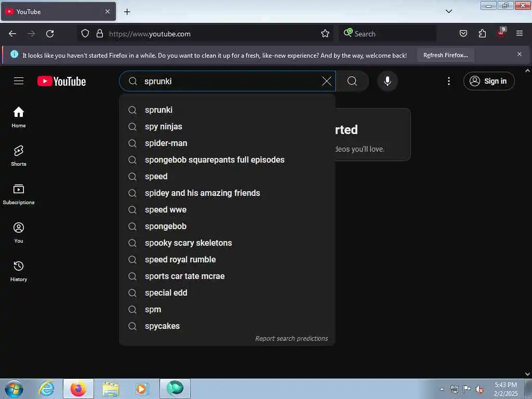
Task: Report search predictions link
Action: tap(291, 338)
